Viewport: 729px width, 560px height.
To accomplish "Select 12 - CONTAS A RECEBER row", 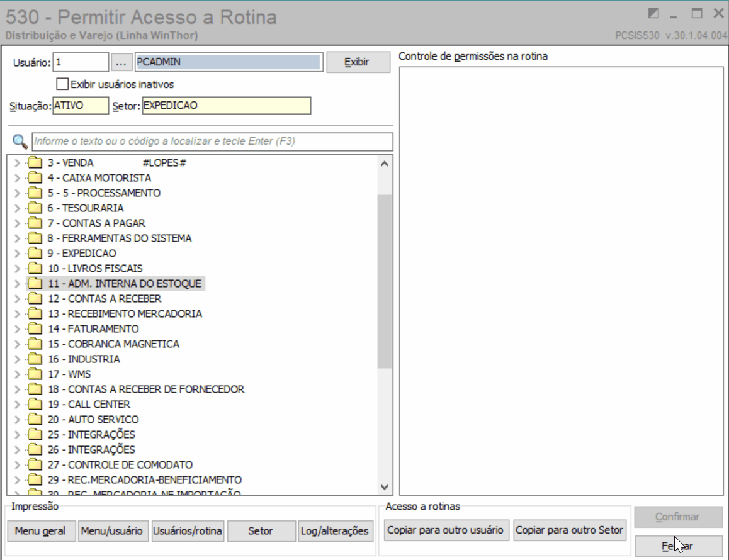I will [105, 299].
